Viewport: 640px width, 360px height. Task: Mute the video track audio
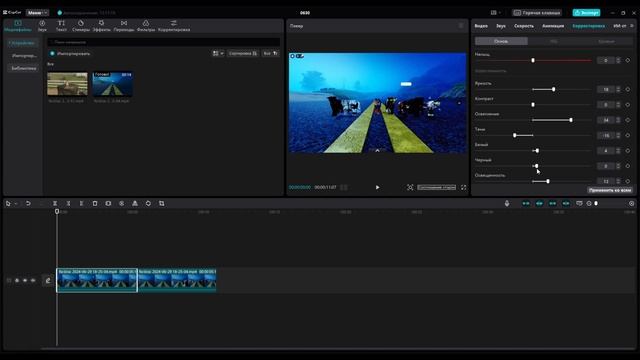(x=33, y=280)
